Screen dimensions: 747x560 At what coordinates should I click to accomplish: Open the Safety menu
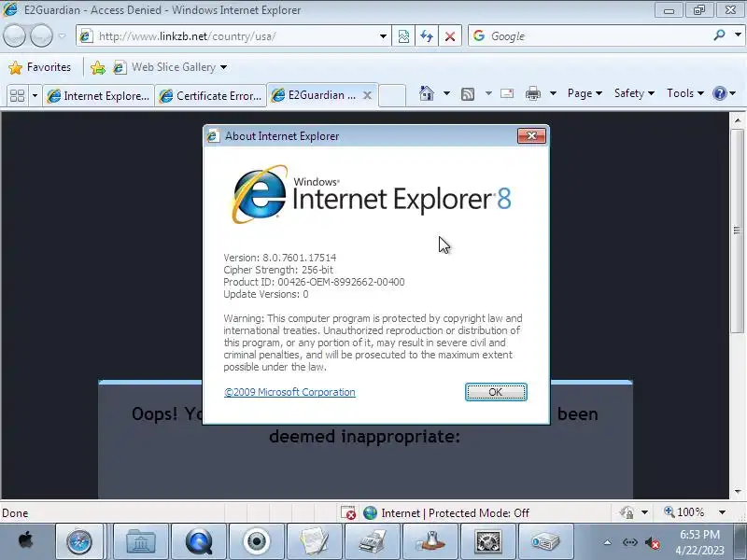[634, 93]
